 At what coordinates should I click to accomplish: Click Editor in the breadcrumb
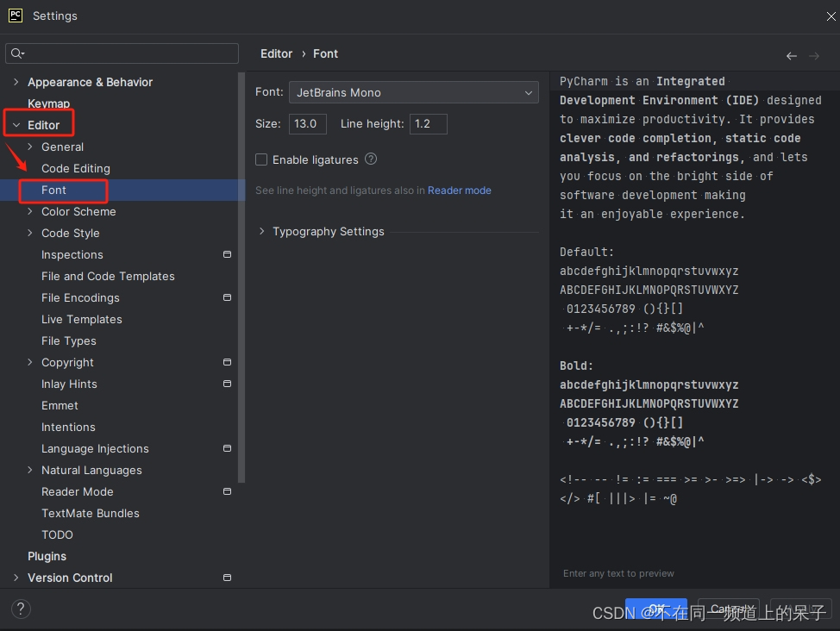277,53
